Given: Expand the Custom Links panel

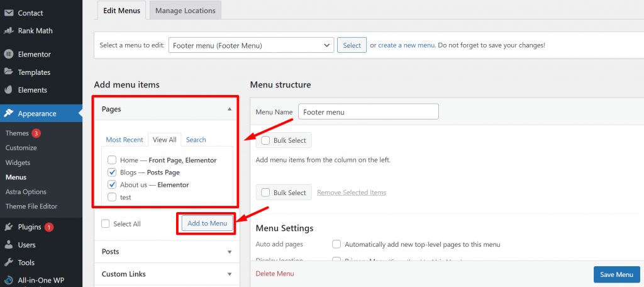Looking at the screenshot, I should click(166, 274).
